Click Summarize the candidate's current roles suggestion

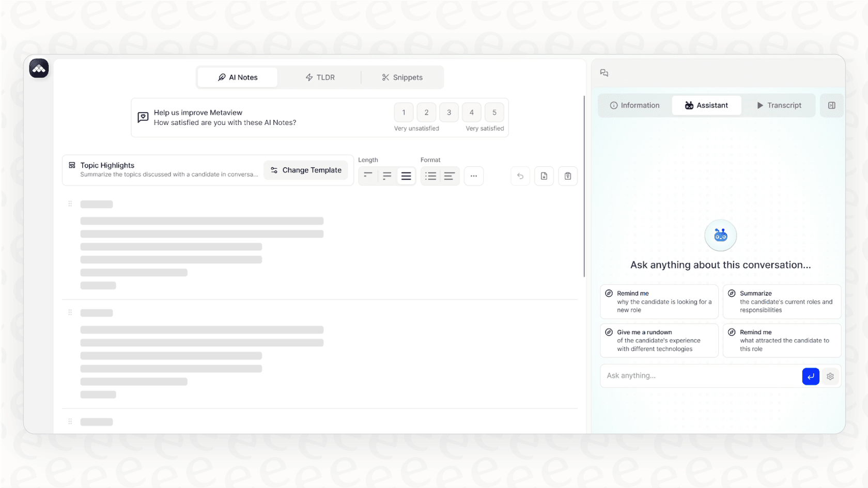782,301
